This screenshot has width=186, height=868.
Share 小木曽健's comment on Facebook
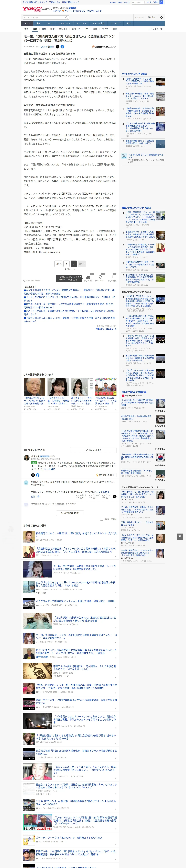coord(38,475)
